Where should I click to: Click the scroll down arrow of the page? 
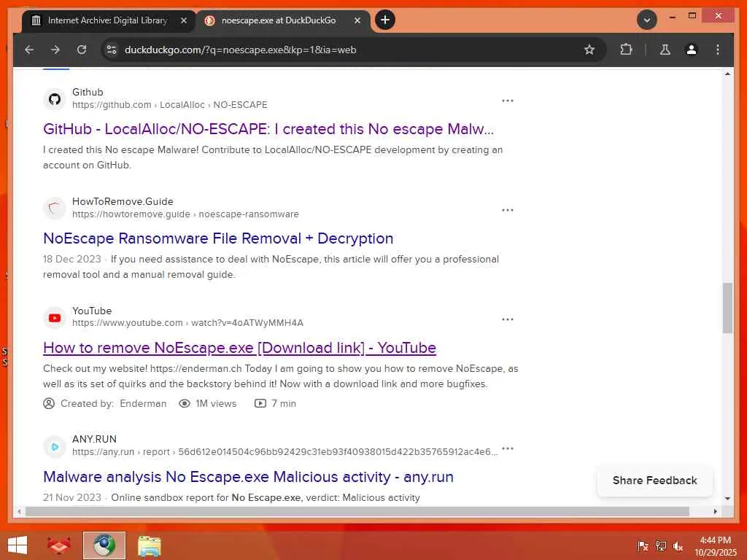[727, 499]
